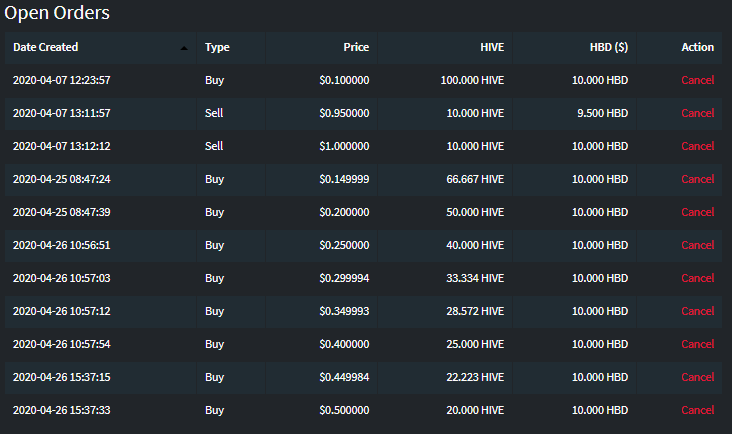Click Sell type in the $1.000000 row
This screenshot has height=434, width=732.
pyautogui.click(x=214, y=146)
